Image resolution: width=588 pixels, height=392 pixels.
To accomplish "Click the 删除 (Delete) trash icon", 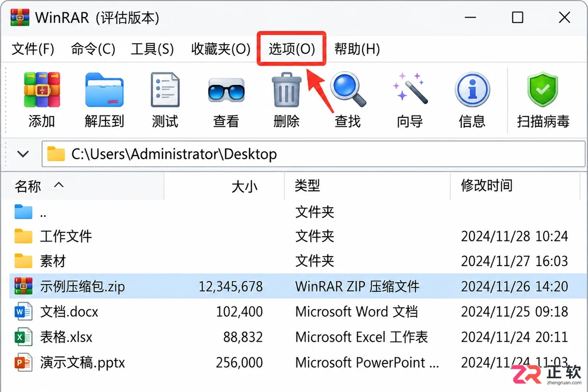I will pos(286,89).
